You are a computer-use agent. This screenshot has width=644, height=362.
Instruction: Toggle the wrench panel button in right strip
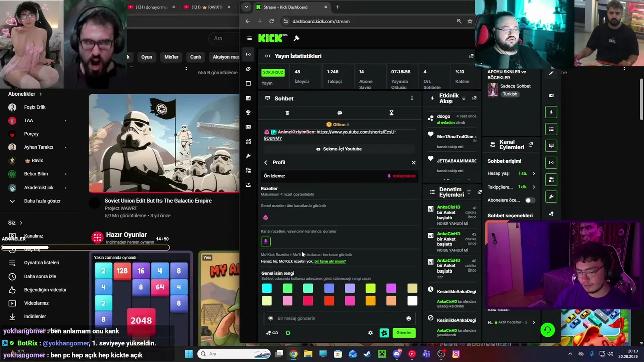point(551,196)
